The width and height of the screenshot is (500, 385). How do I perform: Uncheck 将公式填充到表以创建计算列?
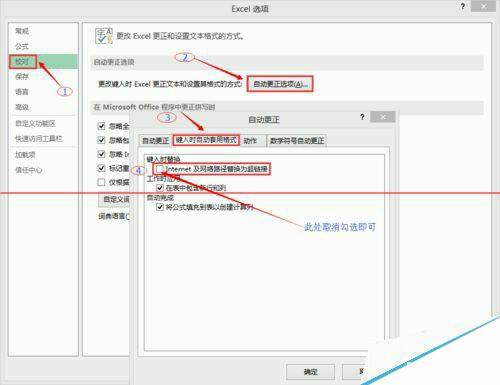[x=160, y=207]
